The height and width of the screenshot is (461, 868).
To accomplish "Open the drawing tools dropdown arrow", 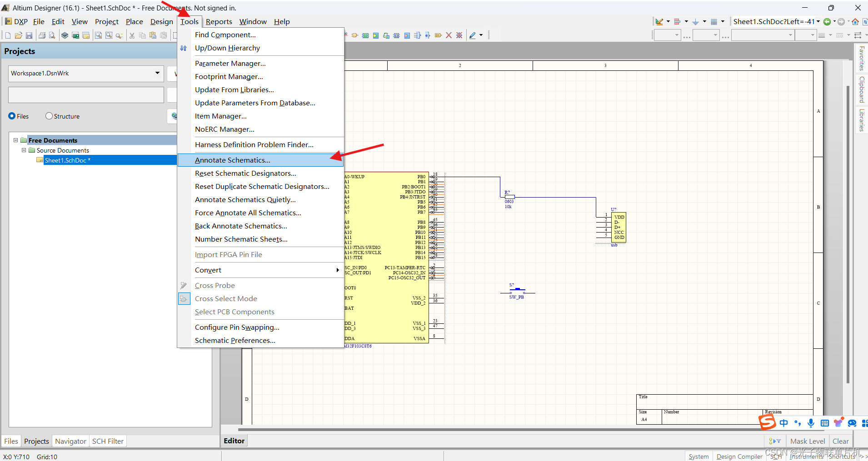I will coord(668,21).
